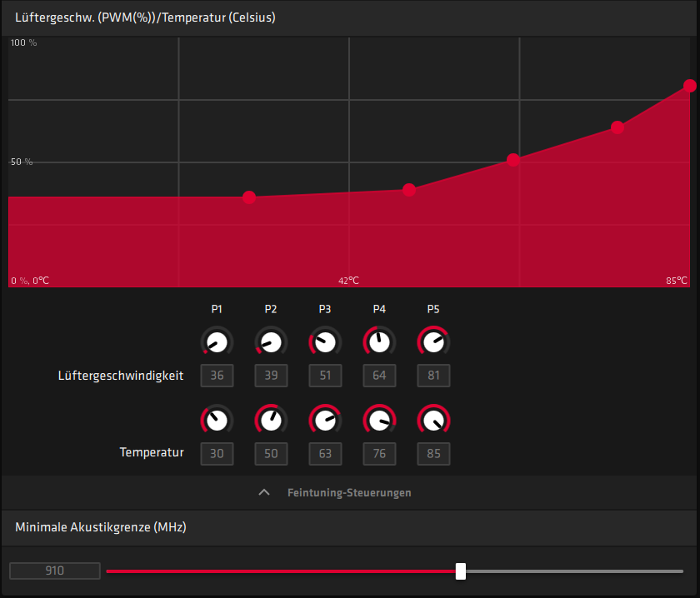Image resolution: width=700 pixels, height=598 pixels.
Task: Select the P5 Temperatur dial
Action: 433,419
